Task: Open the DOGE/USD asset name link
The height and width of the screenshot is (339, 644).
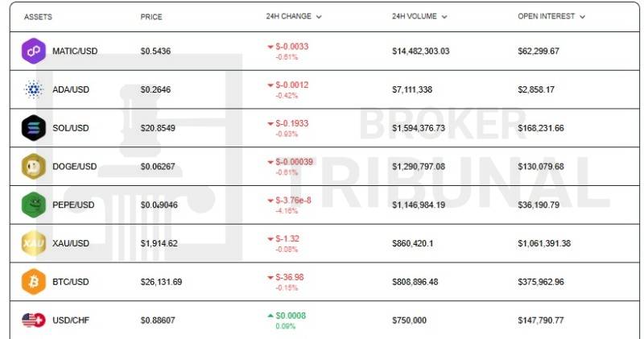Action: [x=75, y=167]
